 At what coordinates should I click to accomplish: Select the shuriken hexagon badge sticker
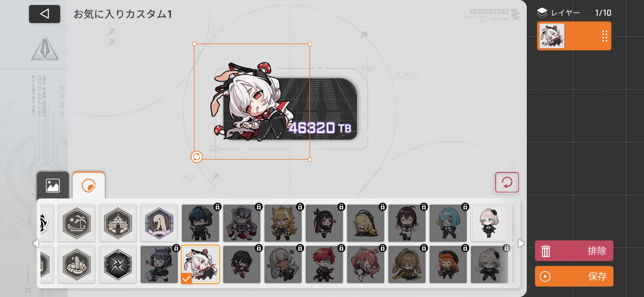[x=118, y=264]
